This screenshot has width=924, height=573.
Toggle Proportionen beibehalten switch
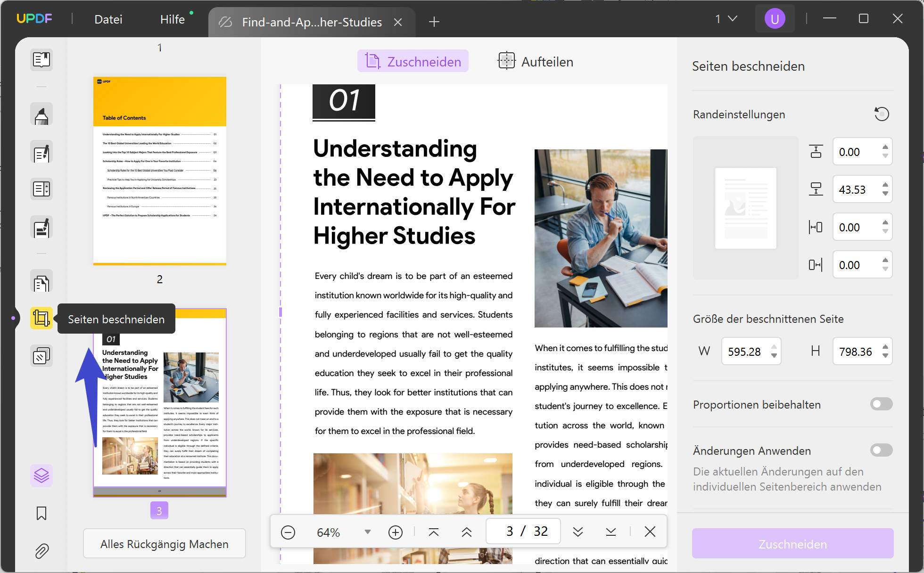click(881, 404)
